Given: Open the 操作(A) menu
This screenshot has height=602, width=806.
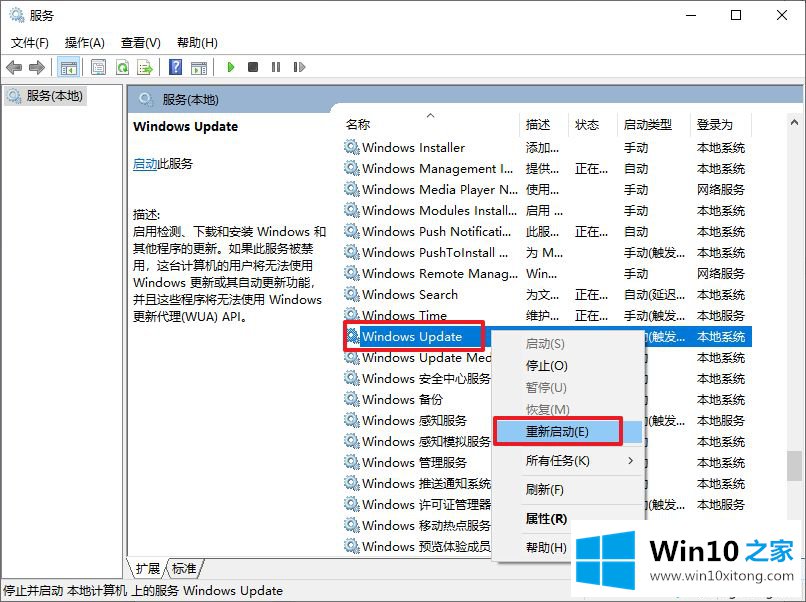Looking at the screenshot, I should coord(84,42).
